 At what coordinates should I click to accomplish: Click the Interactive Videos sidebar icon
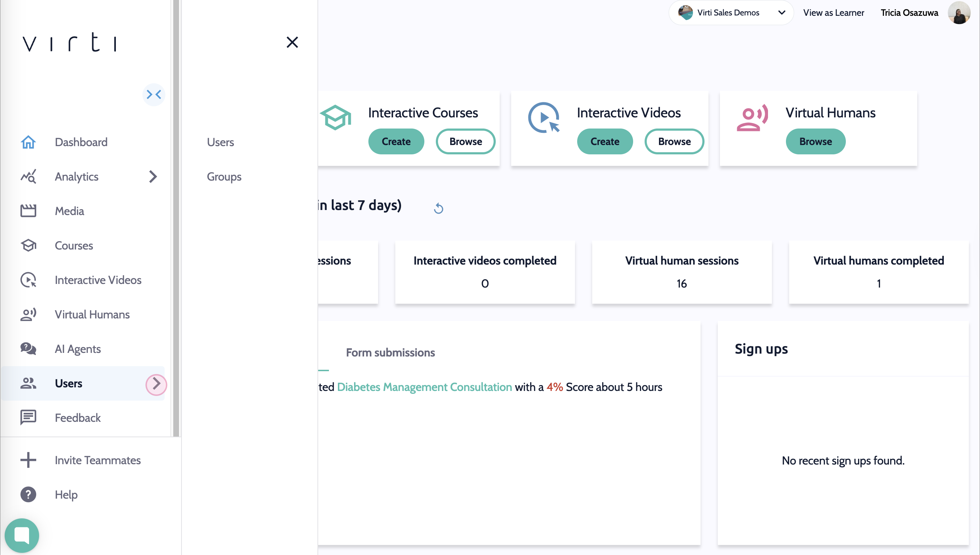[x=28, y=280]
